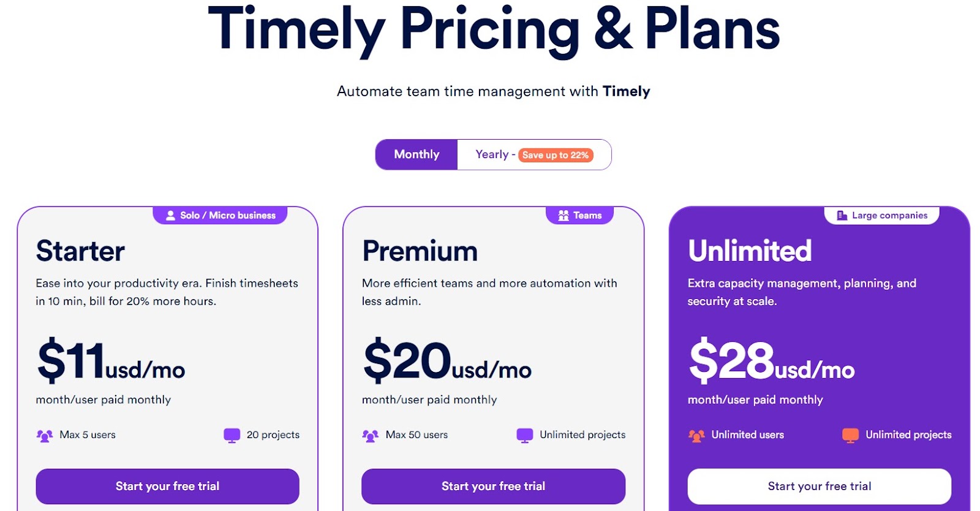Select the Monthly billing option

(x=417, y=154)
